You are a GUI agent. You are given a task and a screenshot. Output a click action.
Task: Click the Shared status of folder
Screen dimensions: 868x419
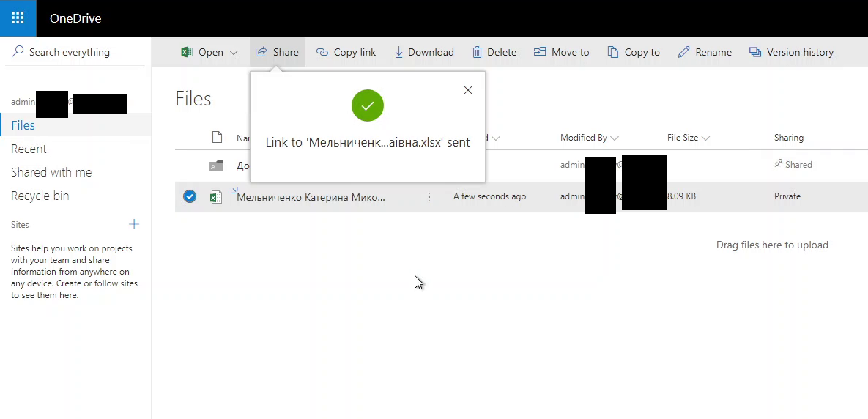pos(793,164)
